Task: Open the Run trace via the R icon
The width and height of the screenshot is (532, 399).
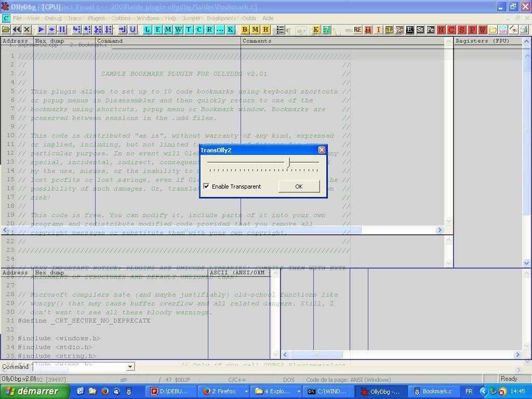Action: [210, 30]
